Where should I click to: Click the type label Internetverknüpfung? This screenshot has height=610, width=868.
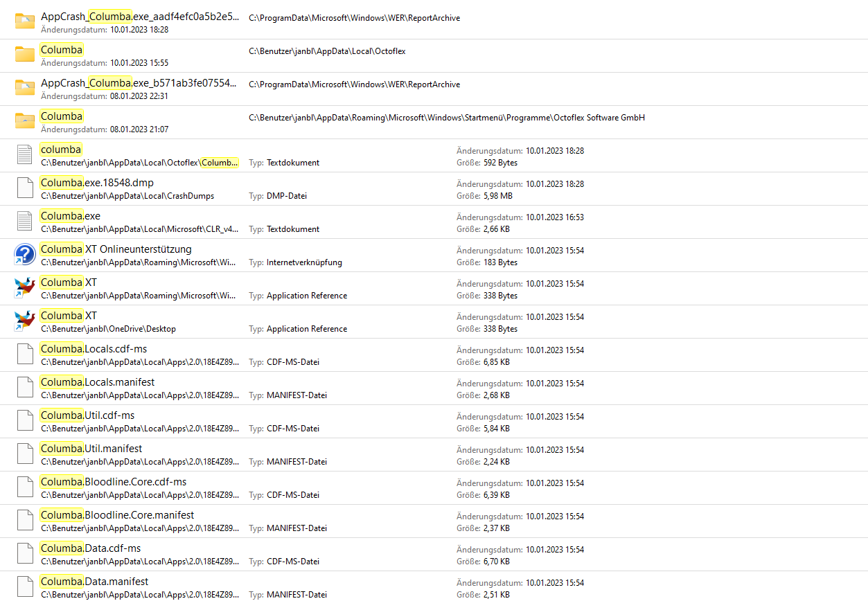point(304,262)
